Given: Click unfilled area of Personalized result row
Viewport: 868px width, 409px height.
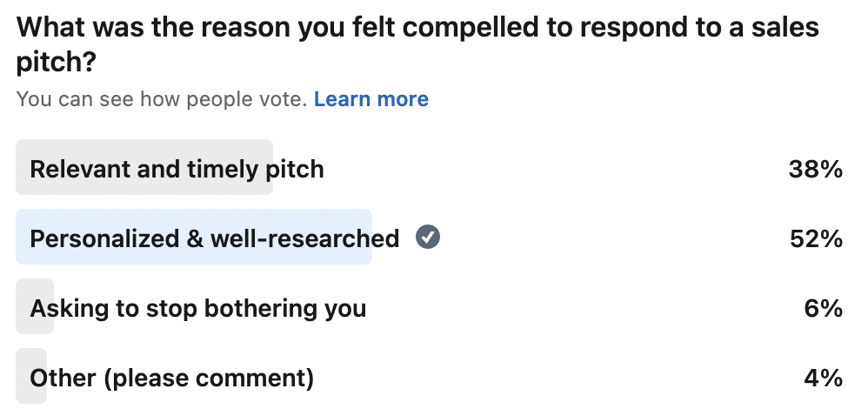Looking at the screenshot, I should 609,237.
